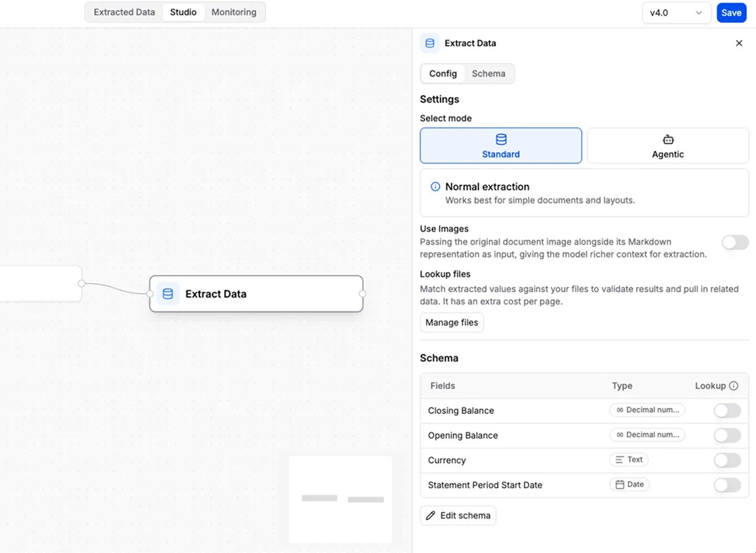Image resolution: width=756 pixels, height=553 pixels.
Task: Enable Lookup for Closing Balance
Action: 727,410
